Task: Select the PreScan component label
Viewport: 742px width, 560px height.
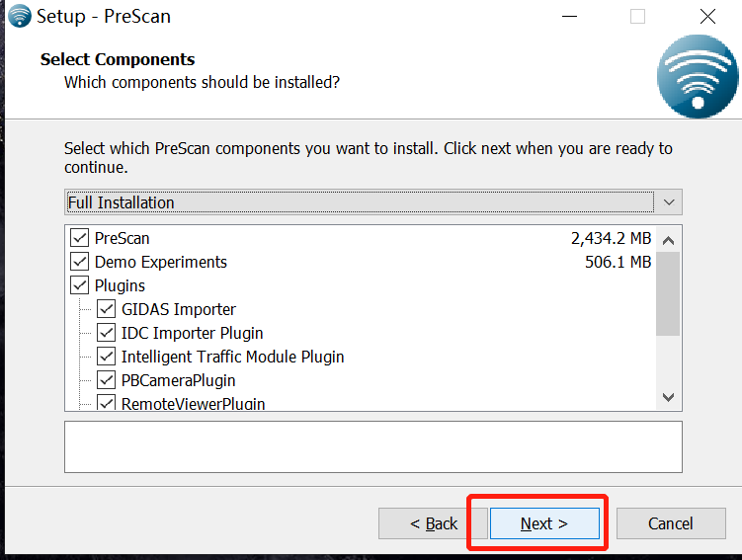Action: (123, 238)
